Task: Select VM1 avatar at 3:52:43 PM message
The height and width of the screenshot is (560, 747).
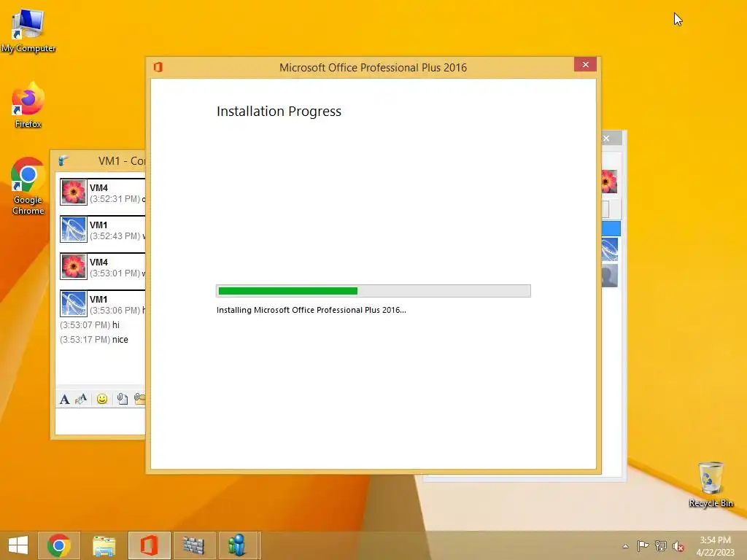Action: 74,230
